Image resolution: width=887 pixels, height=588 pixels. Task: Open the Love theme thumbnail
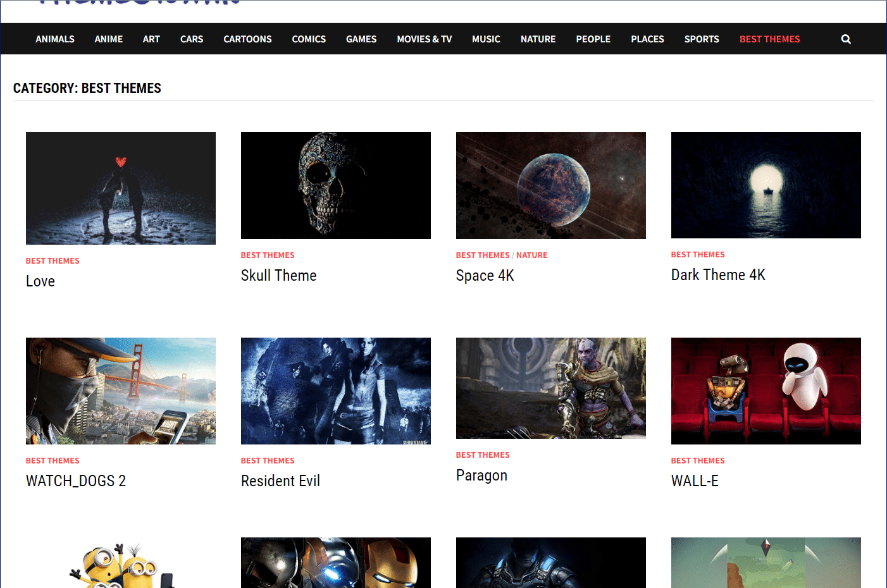point(121,188)
